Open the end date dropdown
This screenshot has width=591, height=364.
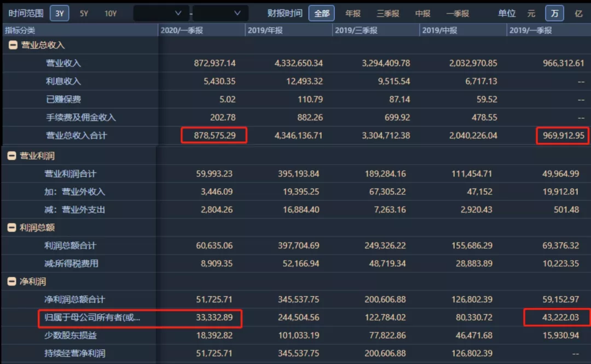220,13
